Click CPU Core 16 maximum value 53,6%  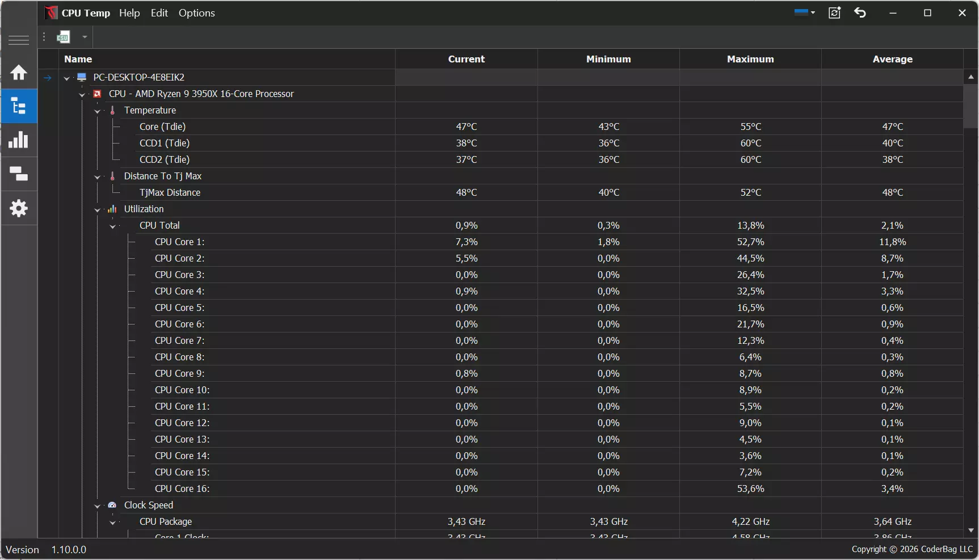750,489
